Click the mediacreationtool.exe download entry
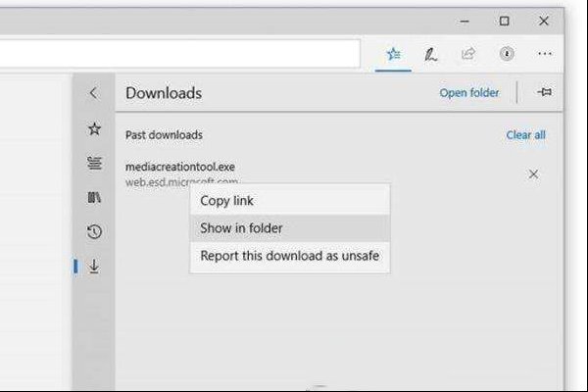 tap(180, 167)
